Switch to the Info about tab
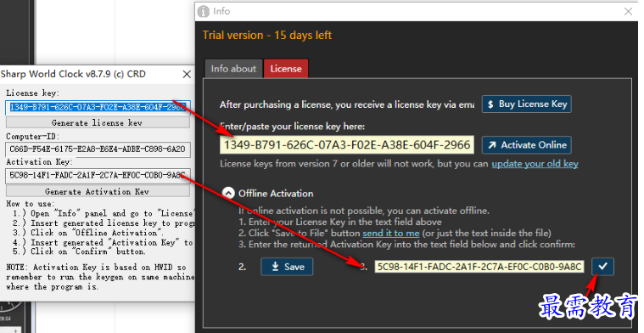This screenshot has height=333, width=644. (x=233, y=69)
